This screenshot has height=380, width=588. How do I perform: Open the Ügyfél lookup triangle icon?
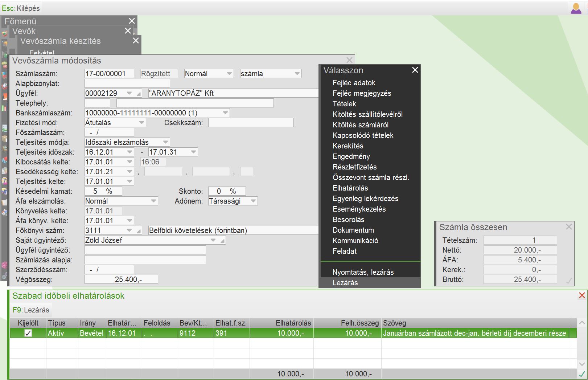139,94
